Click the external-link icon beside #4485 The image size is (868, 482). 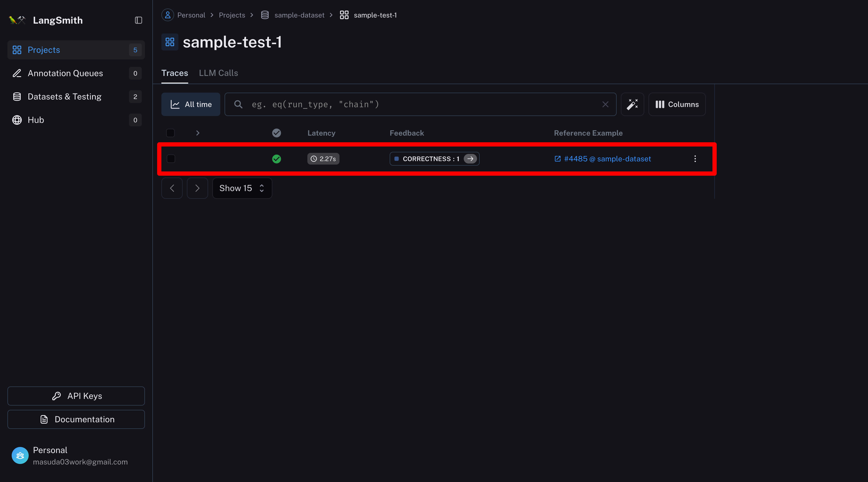click(558, 159)
